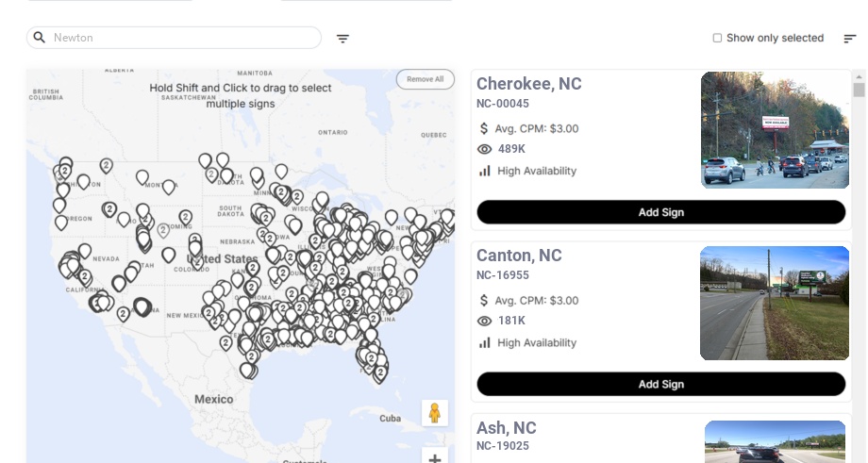Viewport: 868px width, 463px height.
Task: Open the sort icon at top right
Action: click(849, 39)
